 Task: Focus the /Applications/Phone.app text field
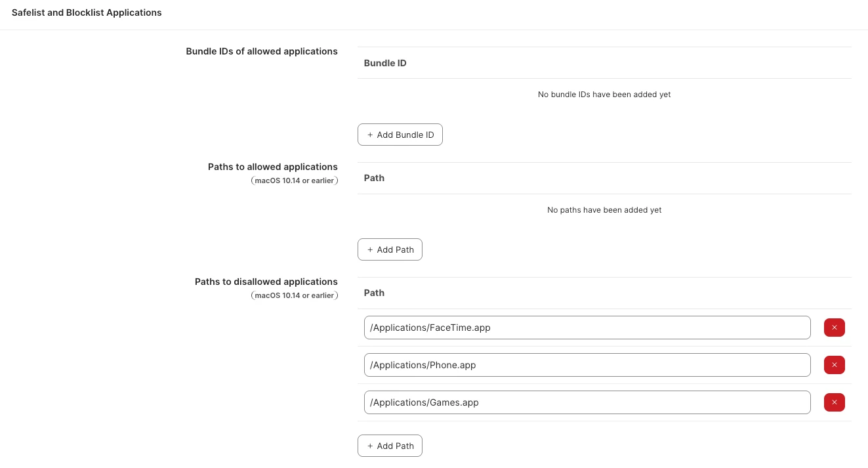pos(587,365)
